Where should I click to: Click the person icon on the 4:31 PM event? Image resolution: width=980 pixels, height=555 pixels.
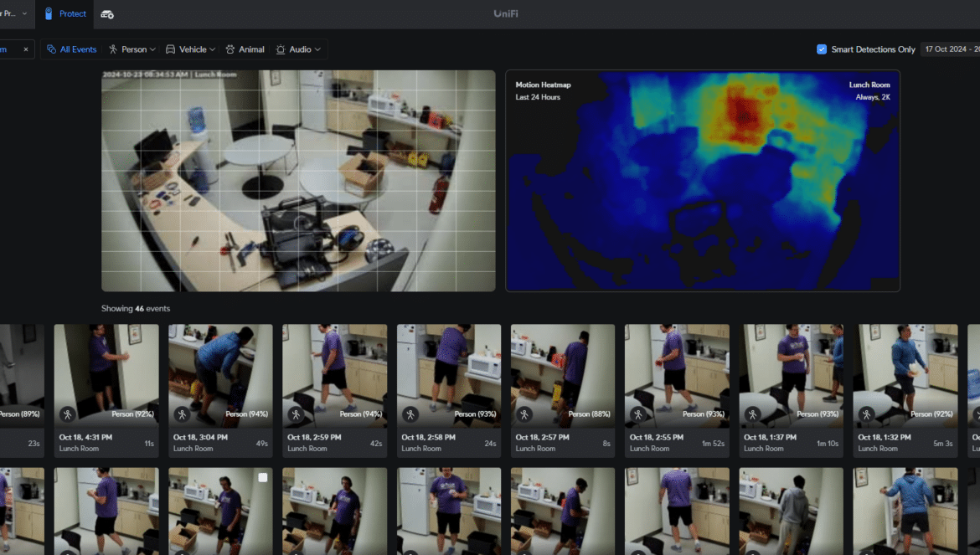[x=68, y=414]
